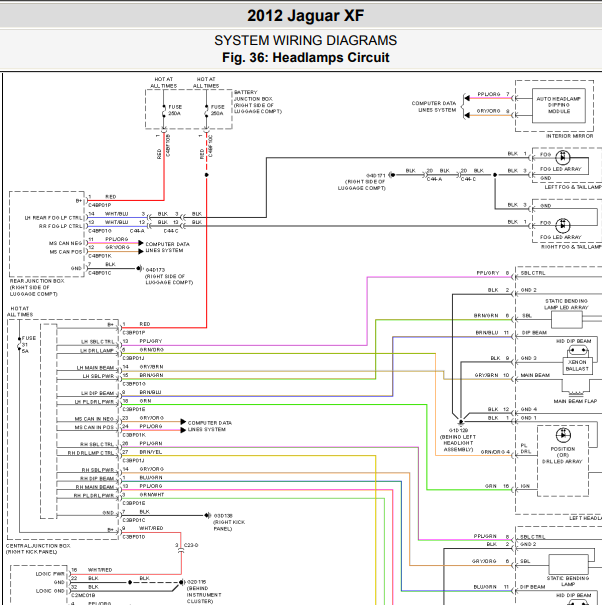The height and width of the screenshot is (605, 602).
Task: Click the 'LOGIC GND' pin label
Action: click(x=50, y=591)
